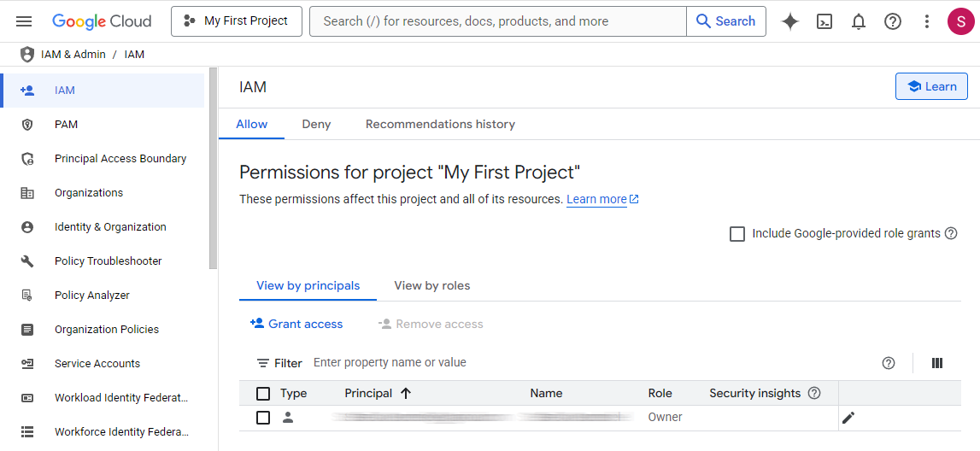Check the Owner row checkbox
This screenshot has width=980, height=451.
pos(263,418)
